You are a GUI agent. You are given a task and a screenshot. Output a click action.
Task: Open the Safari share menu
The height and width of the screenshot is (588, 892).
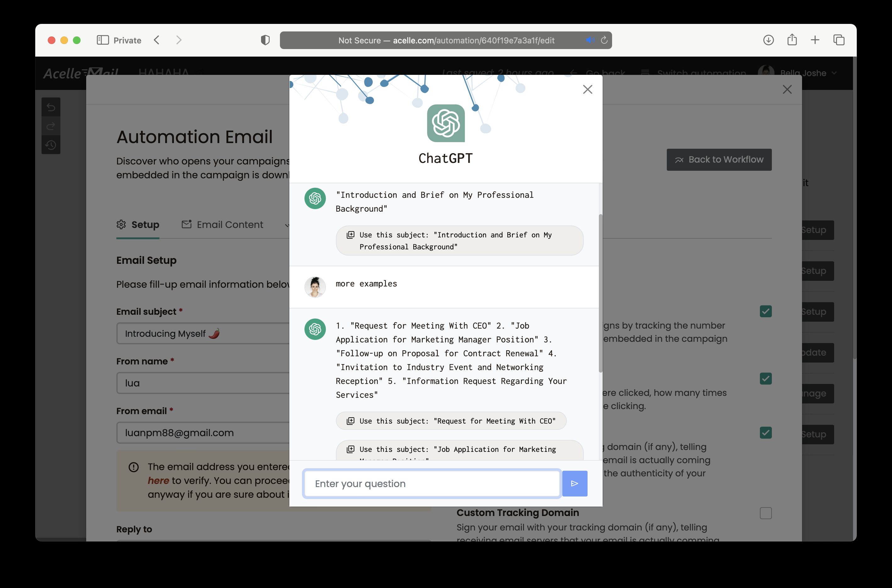792,40
